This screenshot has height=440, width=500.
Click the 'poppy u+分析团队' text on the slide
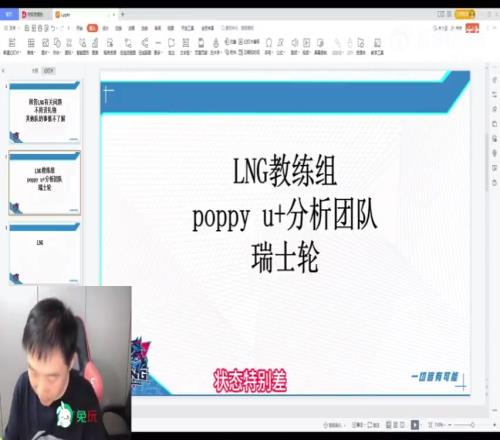click(x=285, y=215)
